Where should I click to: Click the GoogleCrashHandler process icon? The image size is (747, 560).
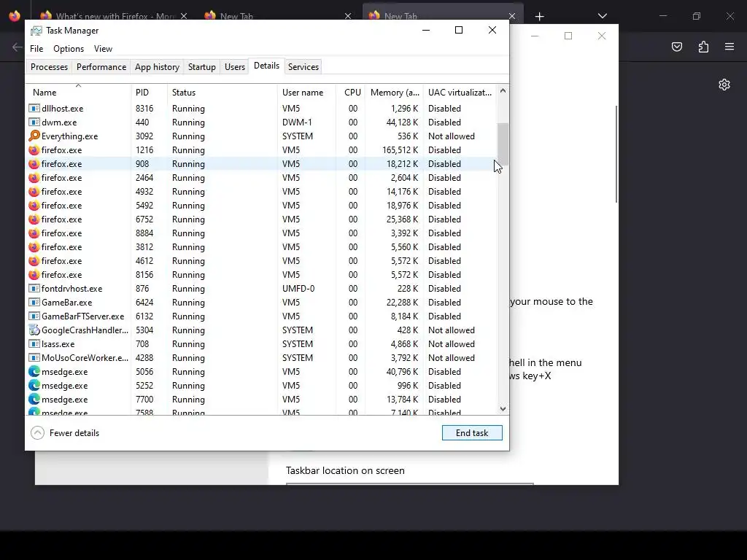34,330
